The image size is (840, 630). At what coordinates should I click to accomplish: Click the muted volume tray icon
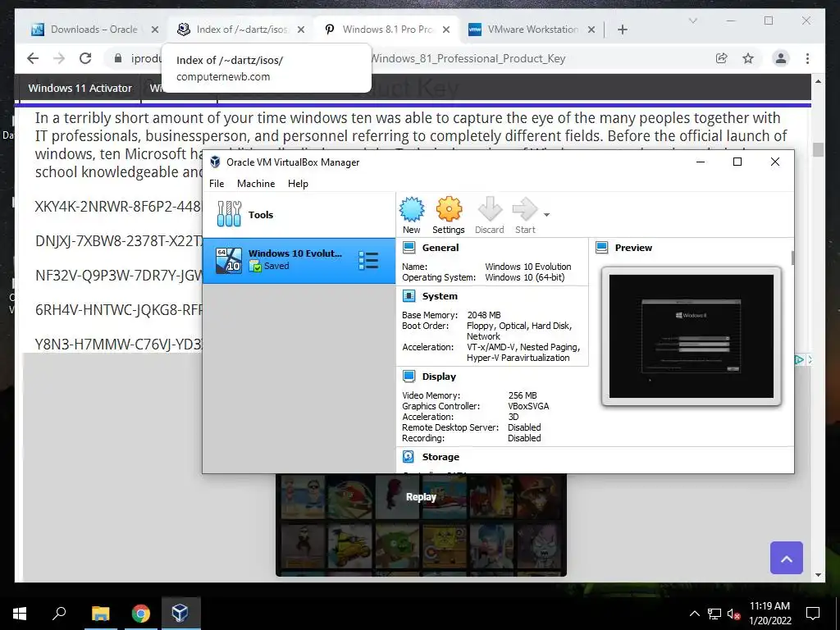tap(733, 614)
